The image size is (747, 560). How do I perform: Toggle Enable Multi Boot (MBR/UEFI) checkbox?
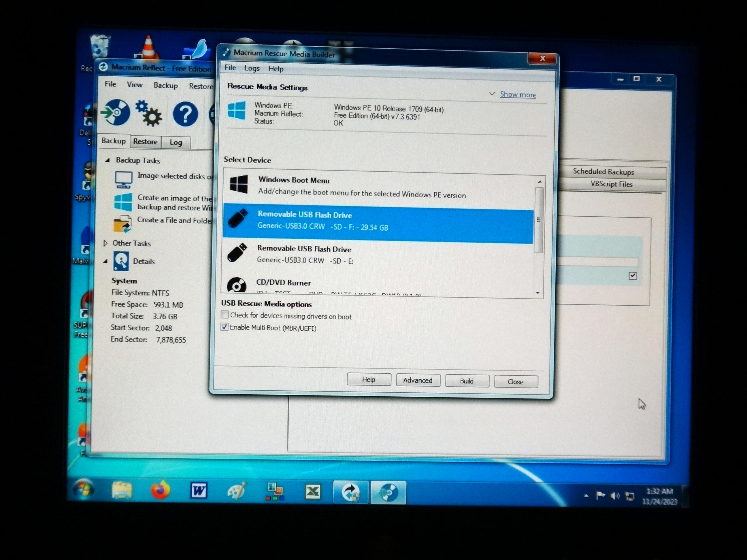[x=224, y=327]
